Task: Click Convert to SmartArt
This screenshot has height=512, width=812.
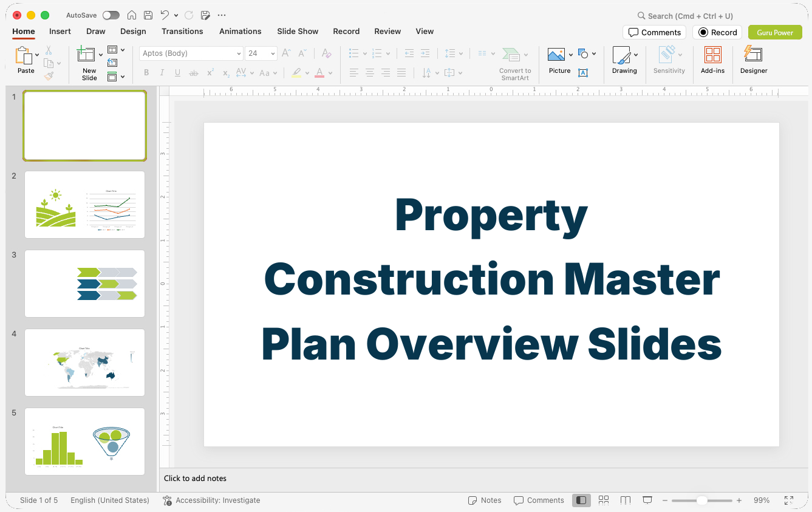Action: (515, 64)
